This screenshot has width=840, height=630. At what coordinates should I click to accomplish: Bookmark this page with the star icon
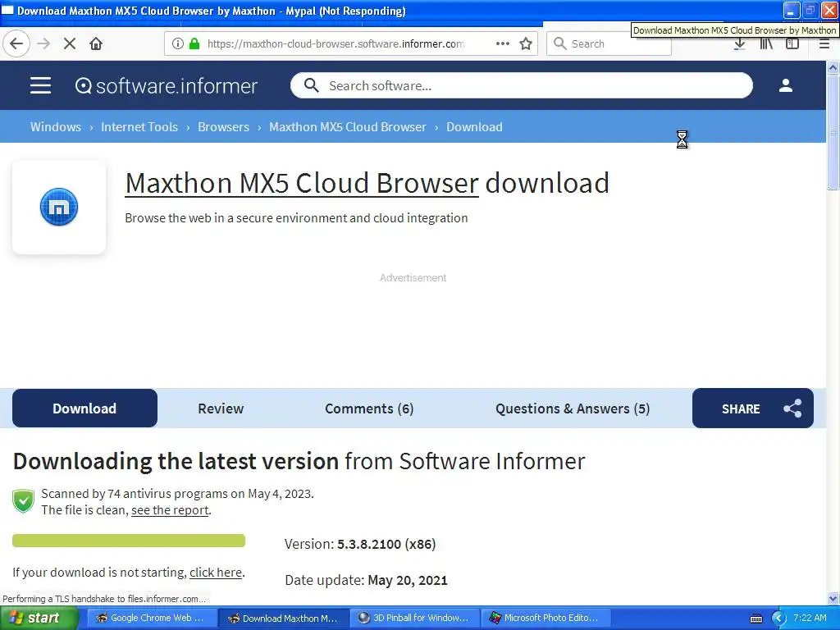tap(526, 43)
